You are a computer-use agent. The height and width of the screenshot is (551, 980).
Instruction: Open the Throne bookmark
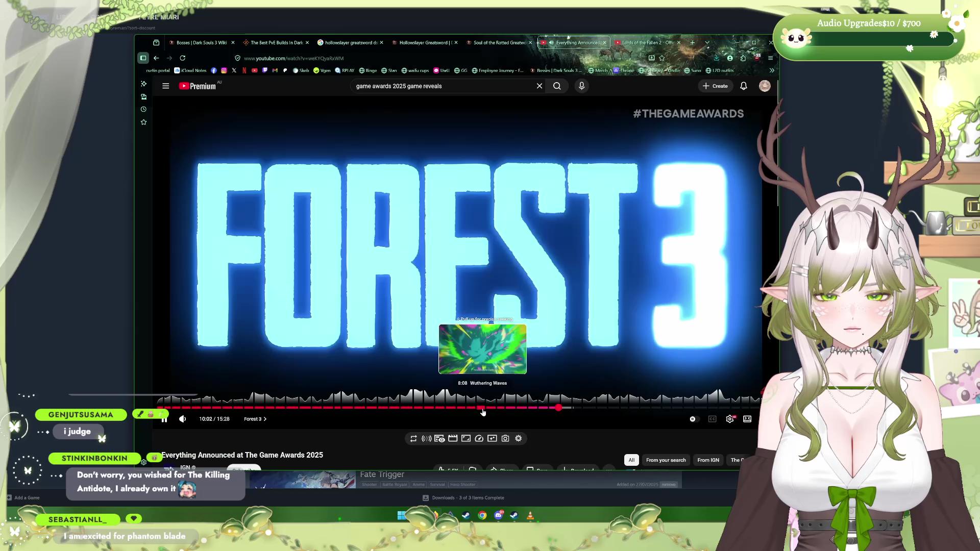(624, 70)
